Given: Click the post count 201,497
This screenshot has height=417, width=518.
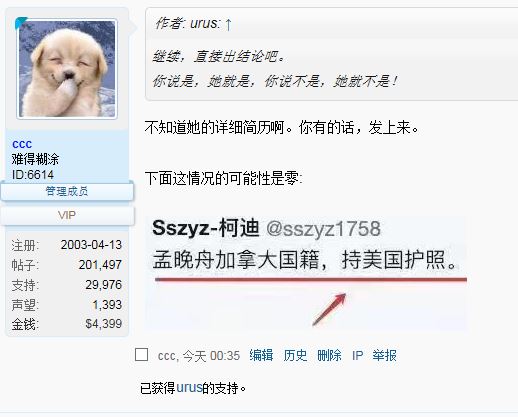Looking at the screenshot, I should point(100,265).
